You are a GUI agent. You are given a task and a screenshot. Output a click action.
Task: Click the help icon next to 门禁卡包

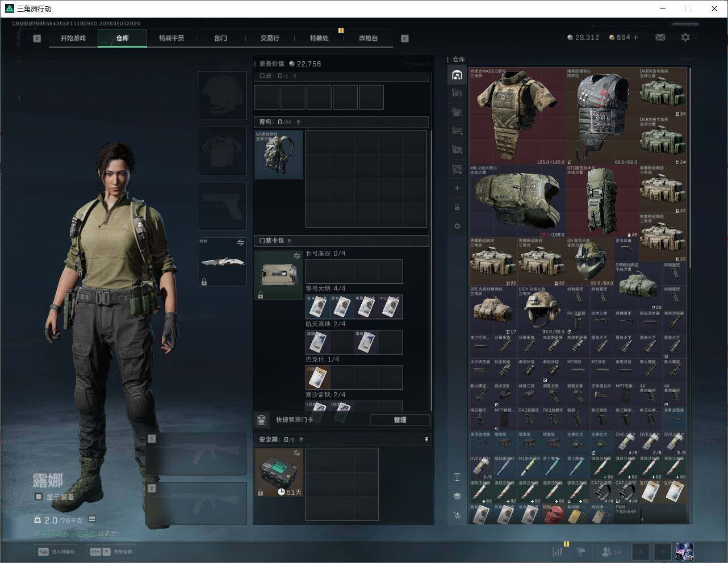290,241
